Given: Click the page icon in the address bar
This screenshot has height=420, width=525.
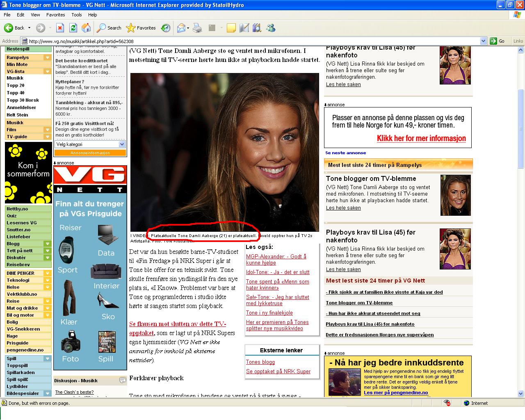Looking at the screenshot, I should [25, 41].
